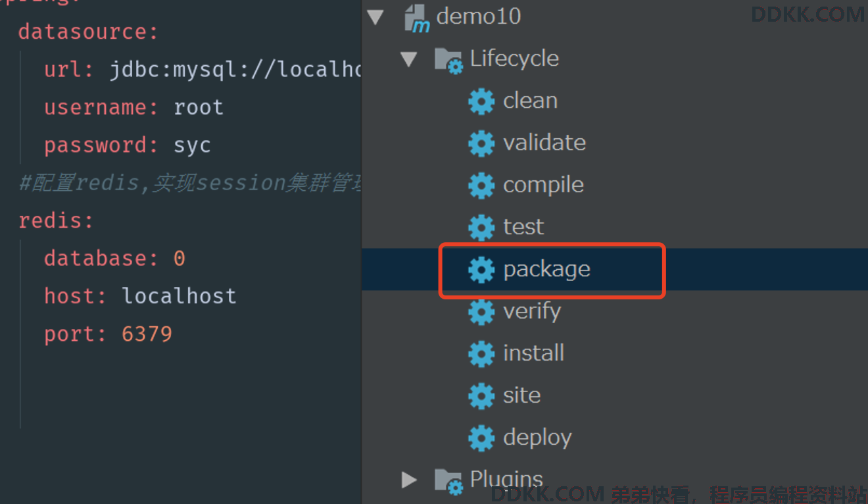This screenshot has width=868, height=504.
Task: Select the install lifecycle goal label
Action: [x=533, y=353]
